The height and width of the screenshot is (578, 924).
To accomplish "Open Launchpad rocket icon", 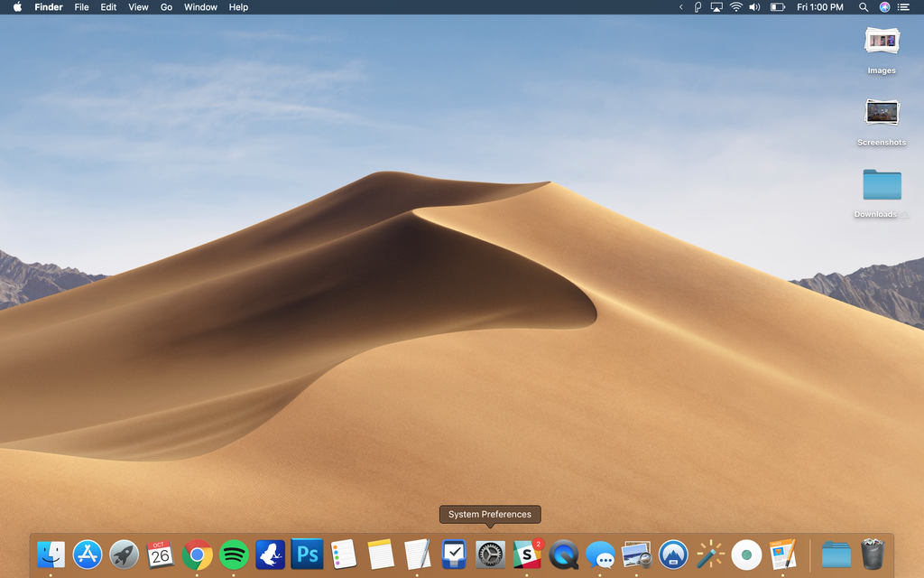I will click(124, 554).
